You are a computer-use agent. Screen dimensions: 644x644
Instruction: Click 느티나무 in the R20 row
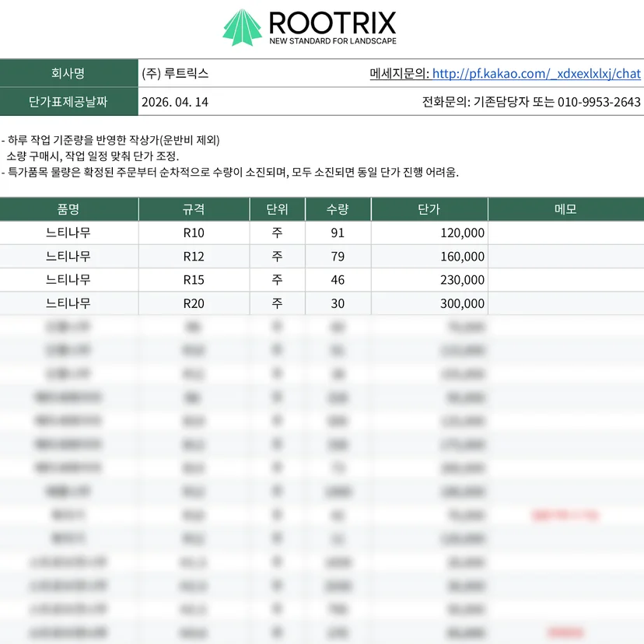tap(68, 303)
